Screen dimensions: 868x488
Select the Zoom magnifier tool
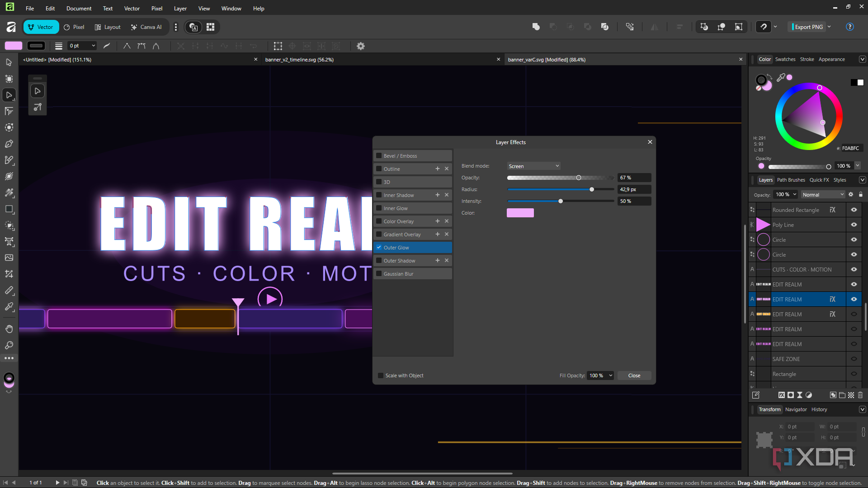(9, 345)
